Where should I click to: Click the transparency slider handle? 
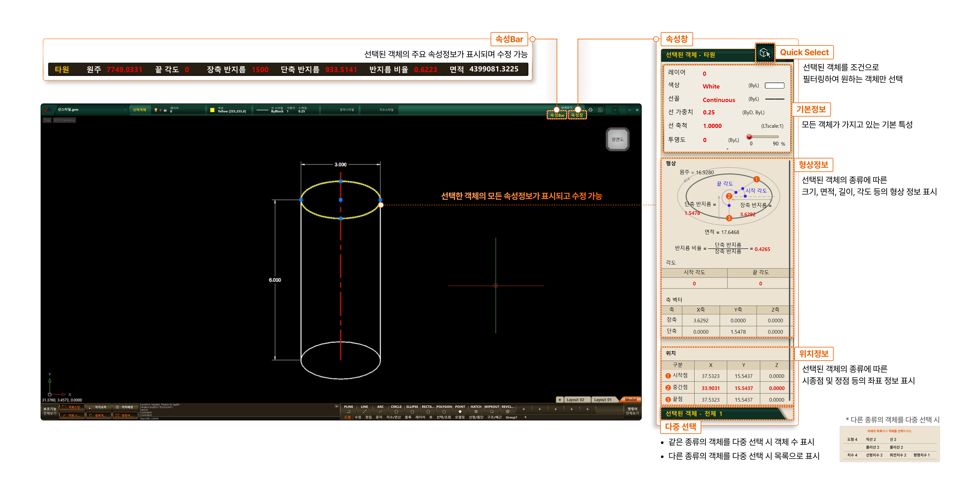pyautogui.click(x=749, y=137)
